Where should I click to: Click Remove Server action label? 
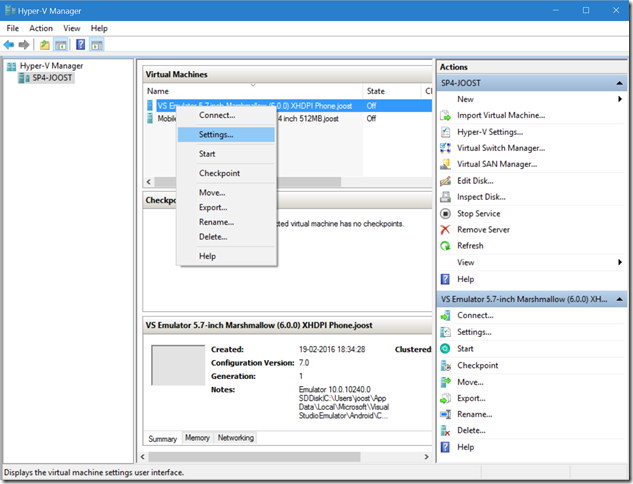(x=483, y=230)
